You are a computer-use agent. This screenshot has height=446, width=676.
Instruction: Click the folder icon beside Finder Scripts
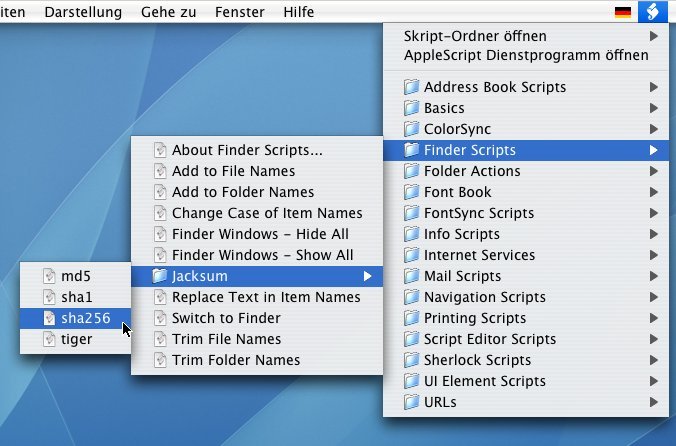point(411,150)
